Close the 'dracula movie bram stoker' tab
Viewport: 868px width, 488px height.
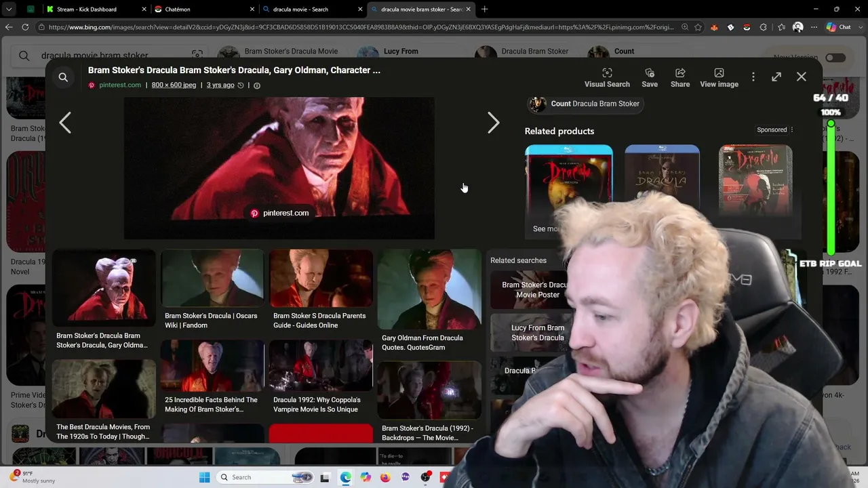point(468,9)
